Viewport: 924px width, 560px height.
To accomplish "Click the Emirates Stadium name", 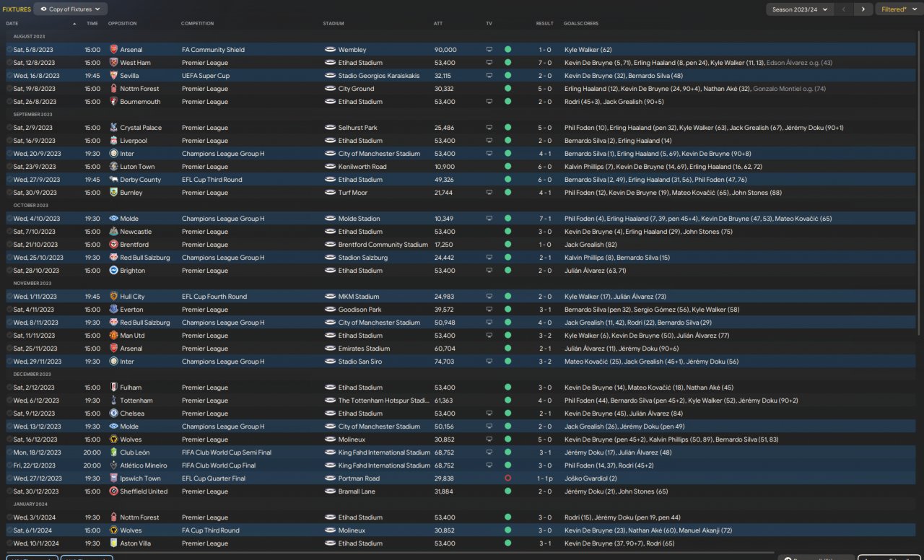I will 363,349.
